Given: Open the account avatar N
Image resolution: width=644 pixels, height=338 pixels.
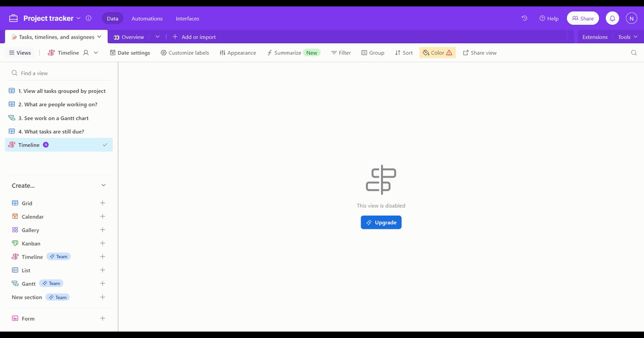Looking at the screenshot, I should [x=631, y=18].
